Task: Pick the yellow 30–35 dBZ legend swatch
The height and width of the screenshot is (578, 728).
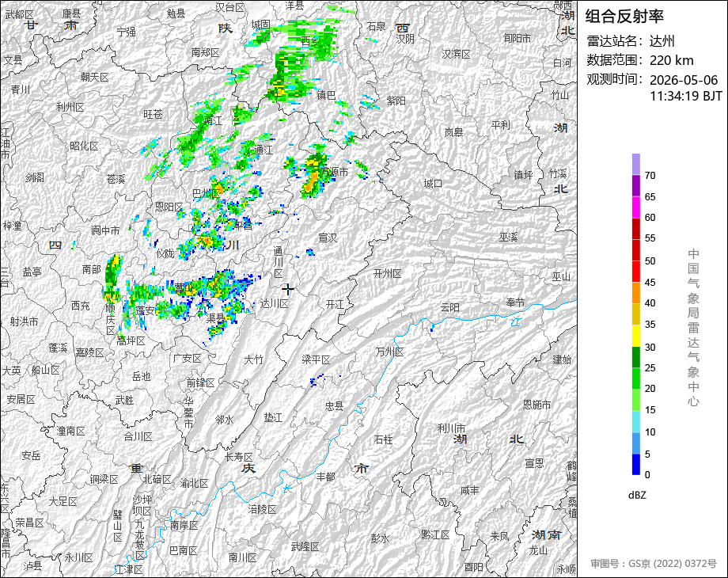Action: [636, 336]
